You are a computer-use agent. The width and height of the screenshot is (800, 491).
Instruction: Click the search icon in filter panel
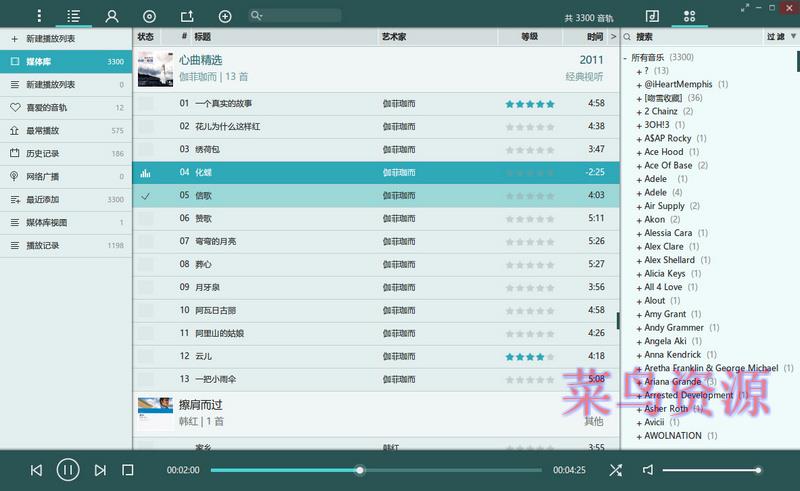(627, 37)
